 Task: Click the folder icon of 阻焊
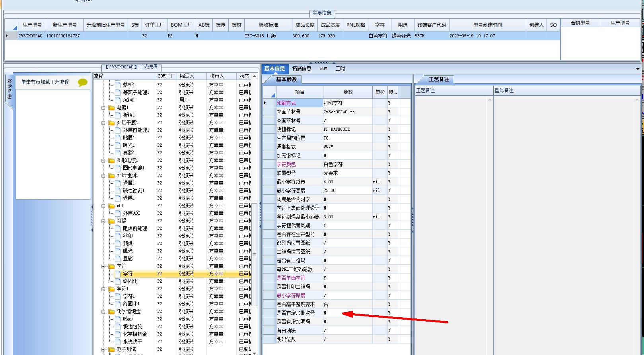tap(111, 221)
